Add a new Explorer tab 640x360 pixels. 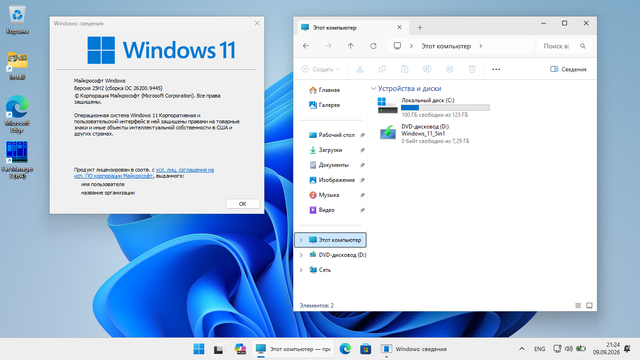(420, 28)
